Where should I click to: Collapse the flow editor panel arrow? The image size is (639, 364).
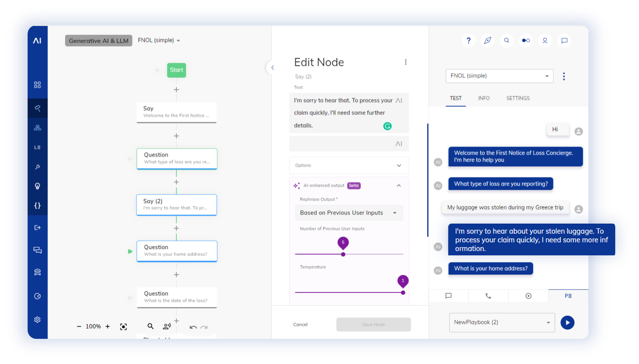[x=273, y=67]
